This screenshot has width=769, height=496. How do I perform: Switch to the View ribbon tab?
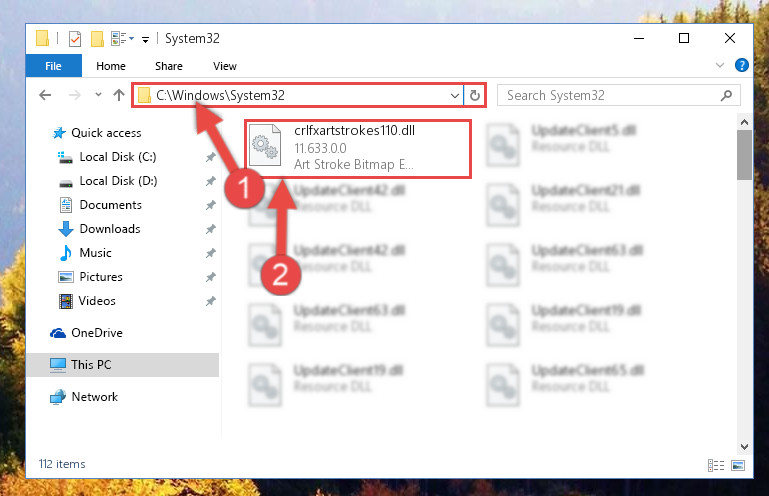(x=225, y=66)
